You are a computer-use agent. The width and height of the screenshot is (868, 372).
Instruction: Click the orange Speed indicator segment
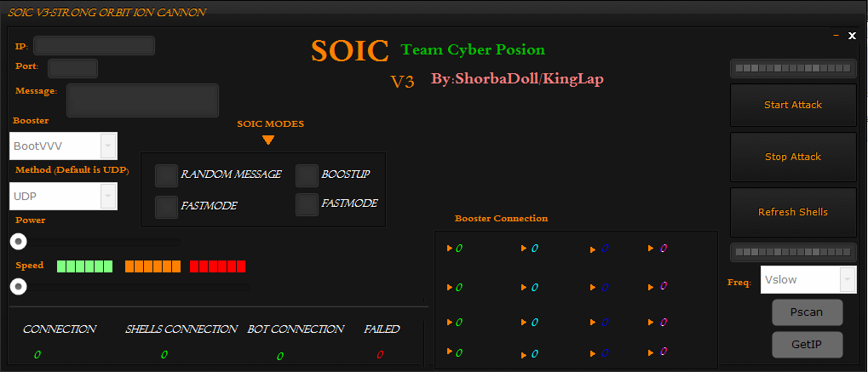point(152,266)
